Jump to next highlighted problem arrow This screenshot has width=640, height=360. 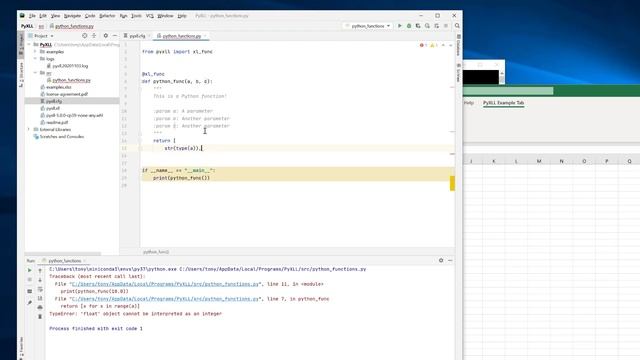[x=451, y=45]
